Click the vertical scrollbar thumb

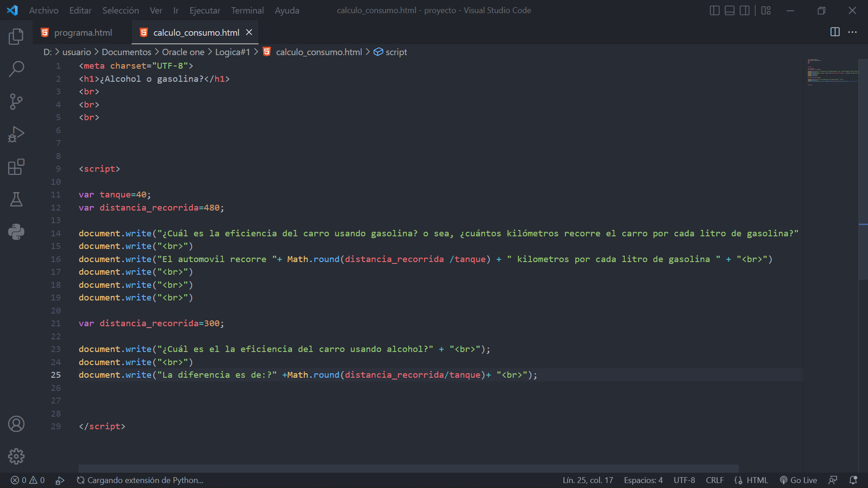[863, 169]
